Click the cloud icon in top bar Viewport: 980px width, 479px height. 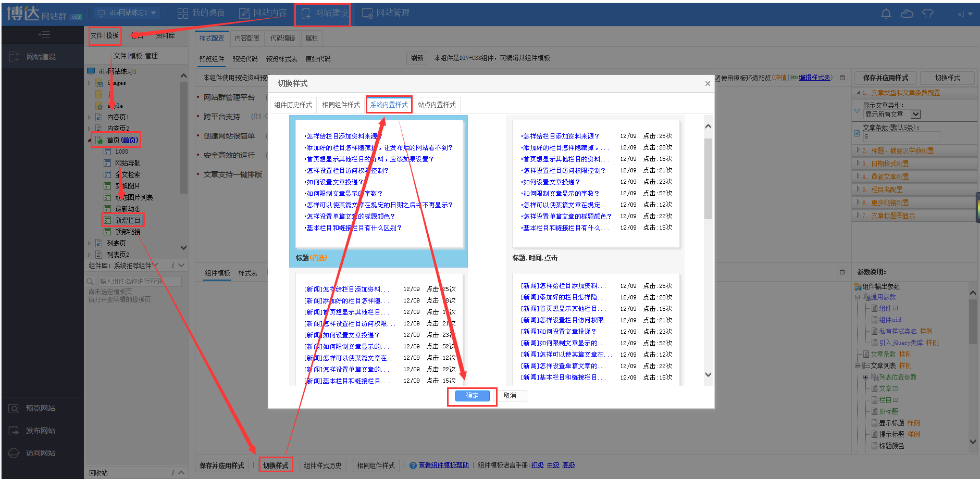point(907,14)
